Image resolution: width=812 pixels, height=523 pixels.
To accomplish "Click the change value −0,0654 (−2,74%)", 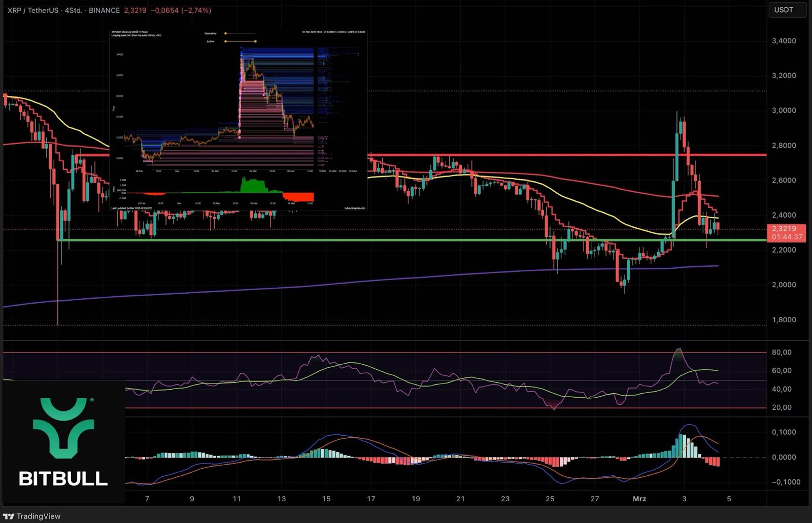I will (x=181, y=10).
